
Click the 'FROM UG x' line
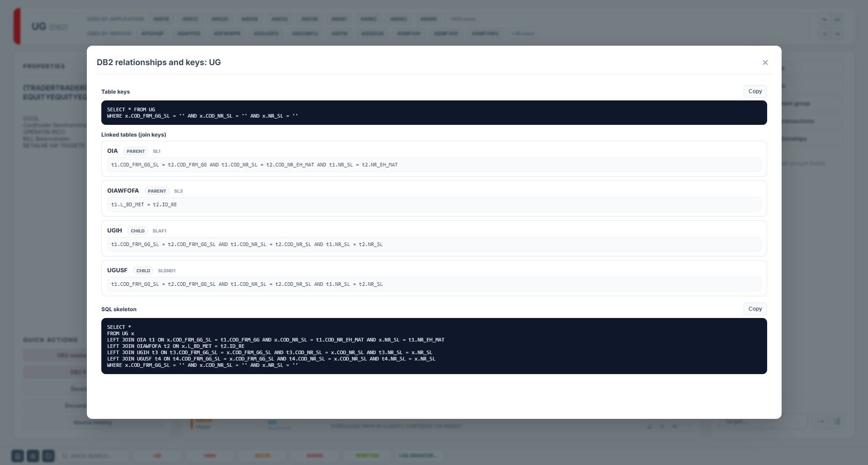pos(121,333)
